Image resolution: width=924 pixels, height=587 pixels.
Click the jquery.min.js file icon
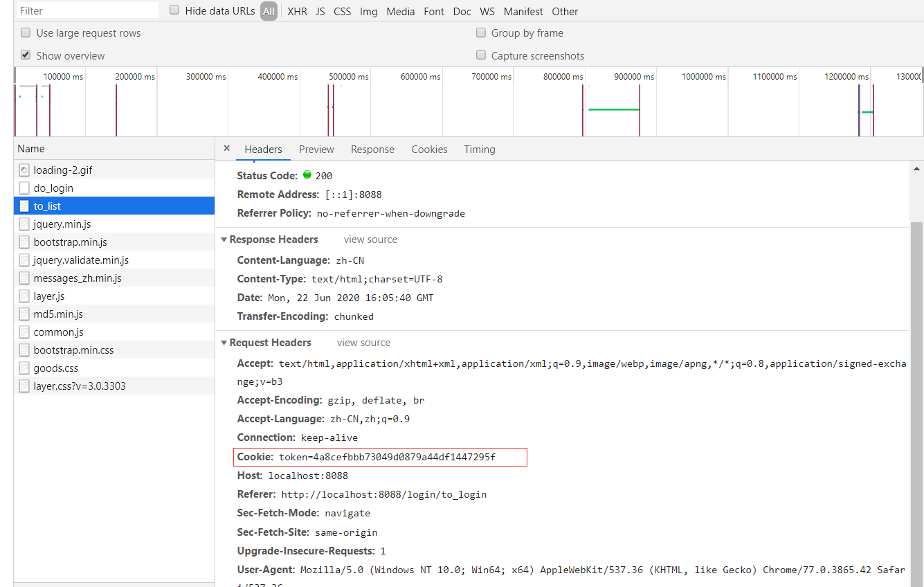tap(24, 224)
